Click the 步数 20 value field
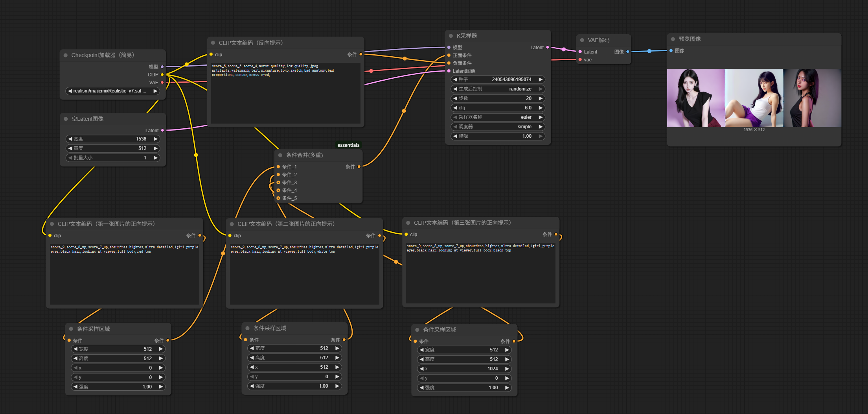 (498, 98)
